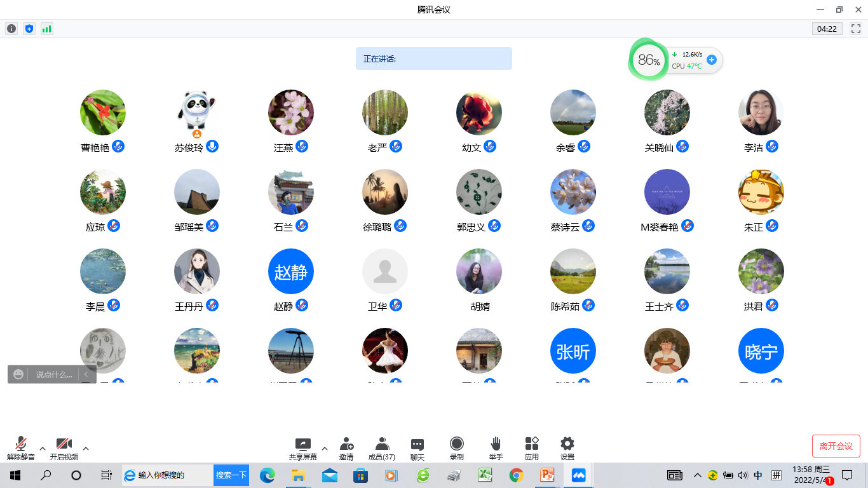Raise hand (举手)

pos(496,448)
